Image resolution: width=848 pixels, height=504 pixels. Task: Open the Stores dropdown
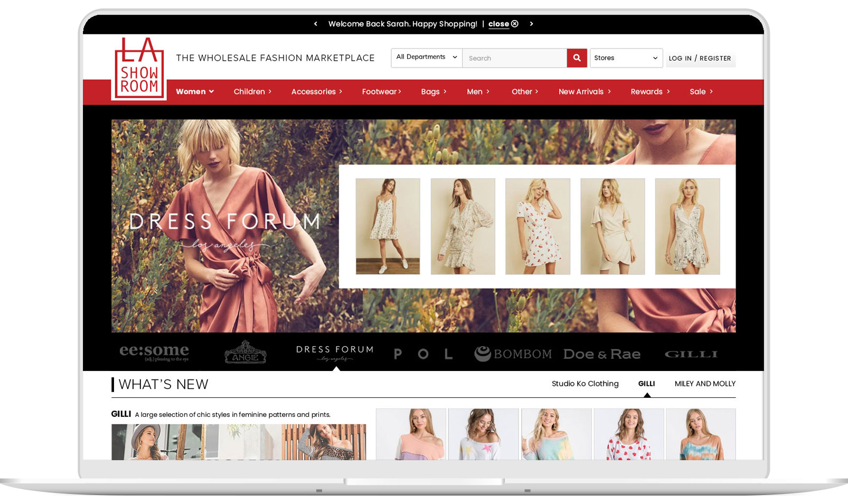(625, 58)
